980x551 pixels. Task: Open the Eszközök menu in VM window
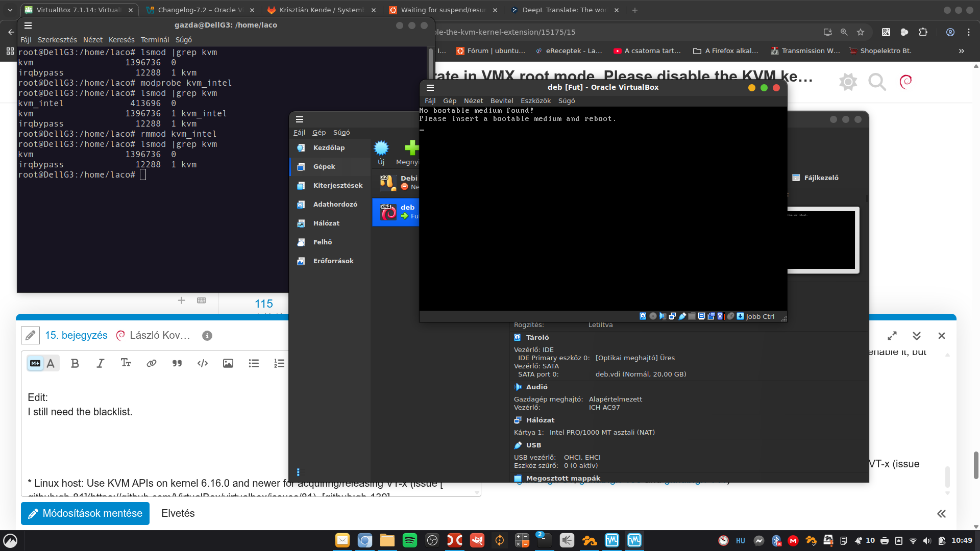(535, 101)
